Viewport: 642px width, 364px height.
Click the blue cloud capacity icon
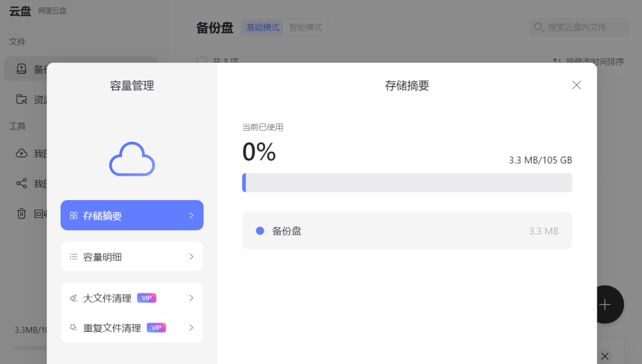point(132,159)
